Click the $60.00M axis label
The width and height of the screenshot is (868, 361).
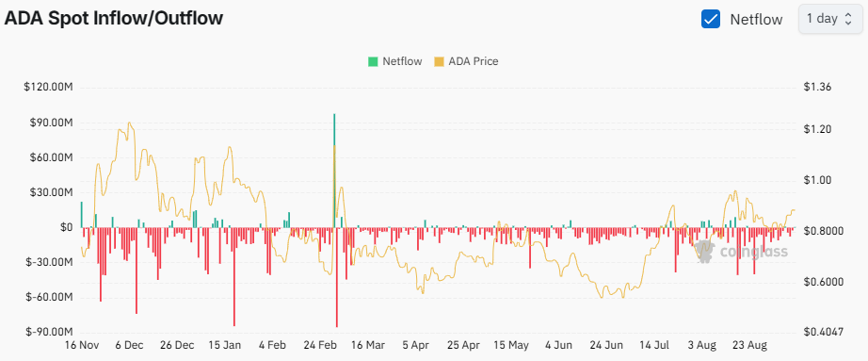coord(52,158)
